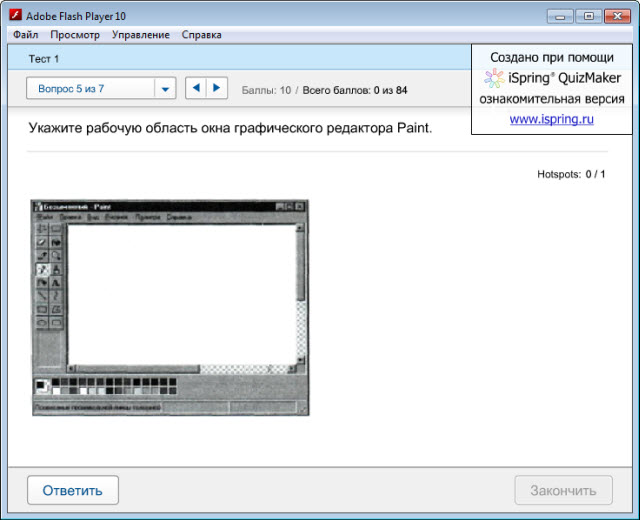Click the Flash Player icon in title bar
640x520 pixels.
(x=15, y=16)
